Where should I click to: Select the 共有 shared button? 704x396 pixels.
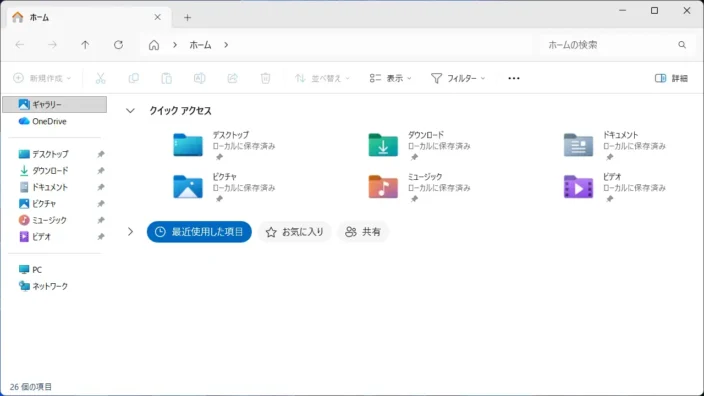click(x=363, y=232)
